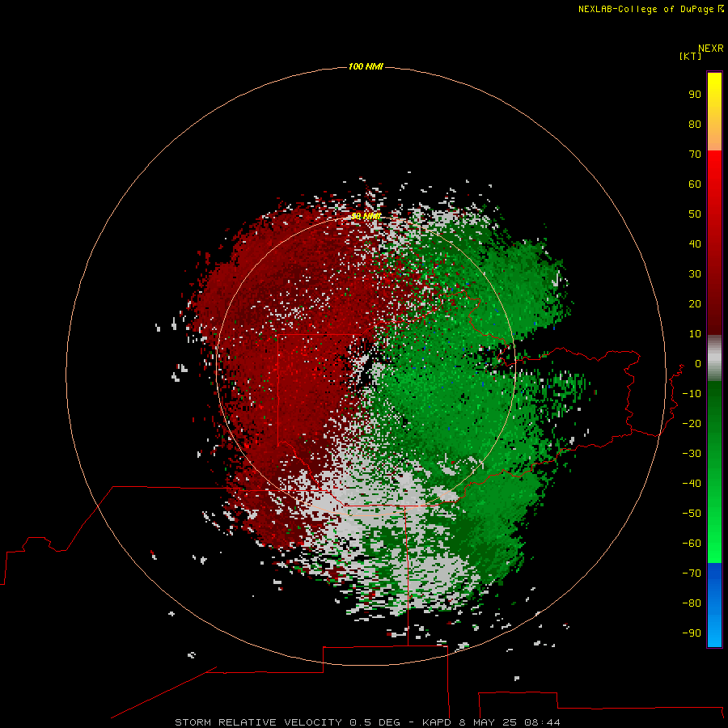Click the 80 knot scale label
The image size is (728, 728).
click(x=695, y=125)
